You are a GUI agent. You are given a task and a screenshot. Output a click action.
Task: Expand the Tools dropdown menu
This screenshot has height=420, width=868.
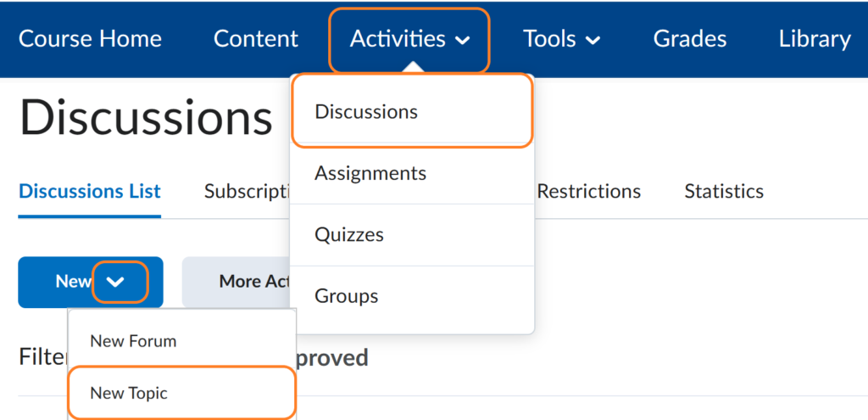coord(562,39)
